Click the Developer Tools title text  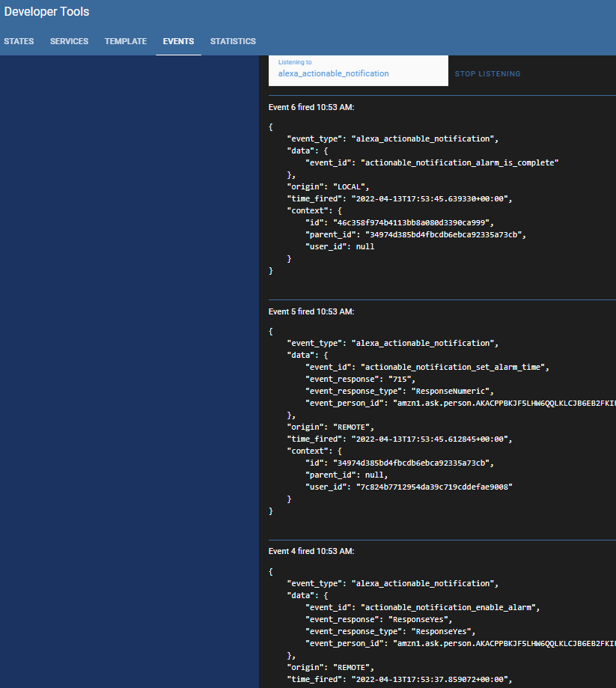pos(46,11)
